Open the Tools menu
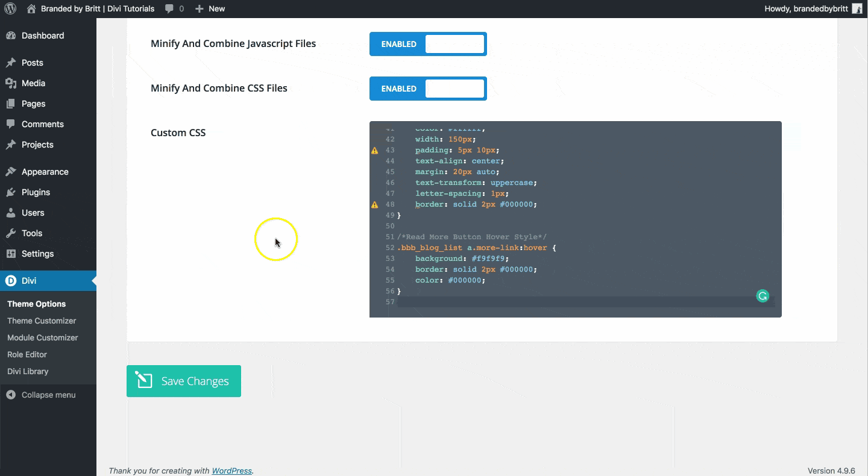The image size is (868, 476). pyautogui.click(x=48, y=233)
